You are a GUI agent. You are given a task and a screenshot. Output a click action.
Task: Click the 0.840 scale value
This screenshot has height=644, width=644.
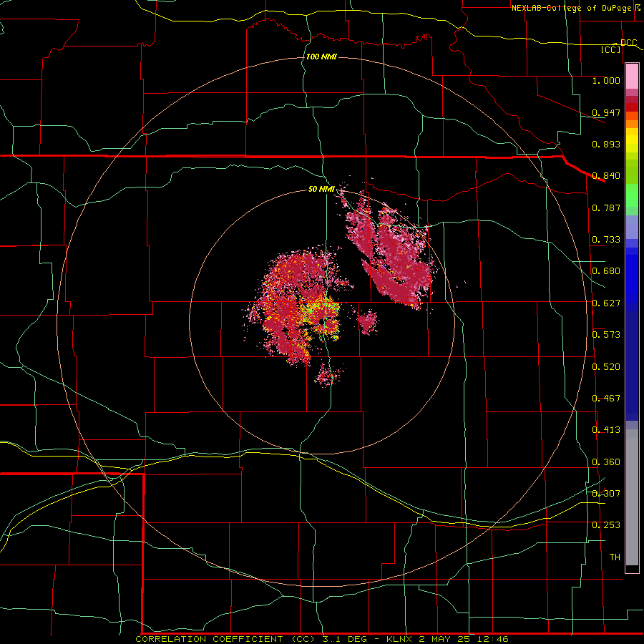(606, 176)
